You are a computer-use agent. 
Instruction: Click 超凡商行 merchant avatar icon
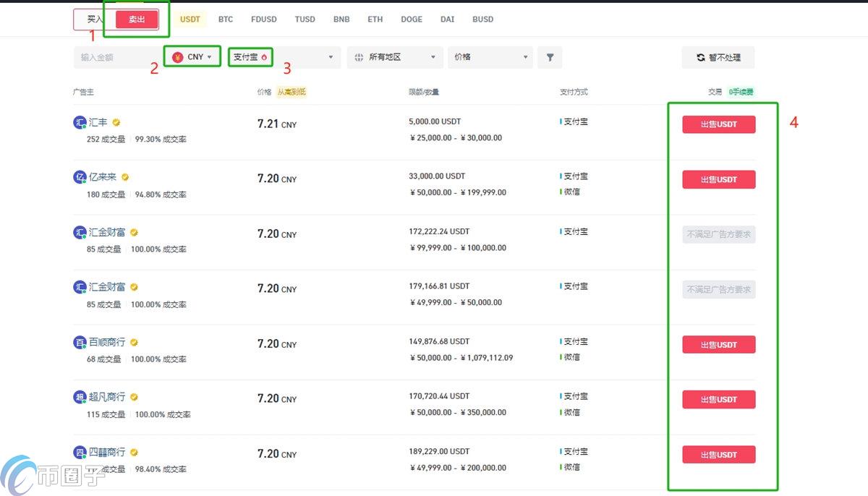(80, 397)
